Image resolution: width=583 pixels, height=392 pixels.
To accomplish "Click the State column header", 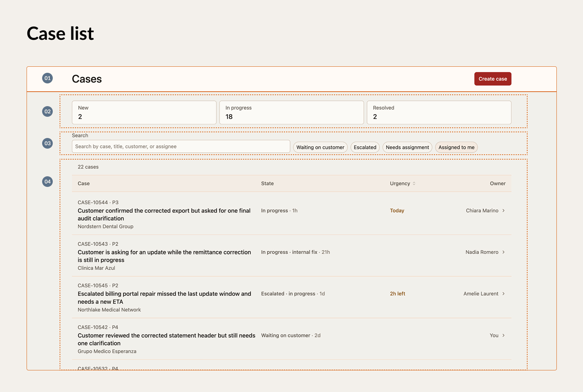I will point(267,183).
